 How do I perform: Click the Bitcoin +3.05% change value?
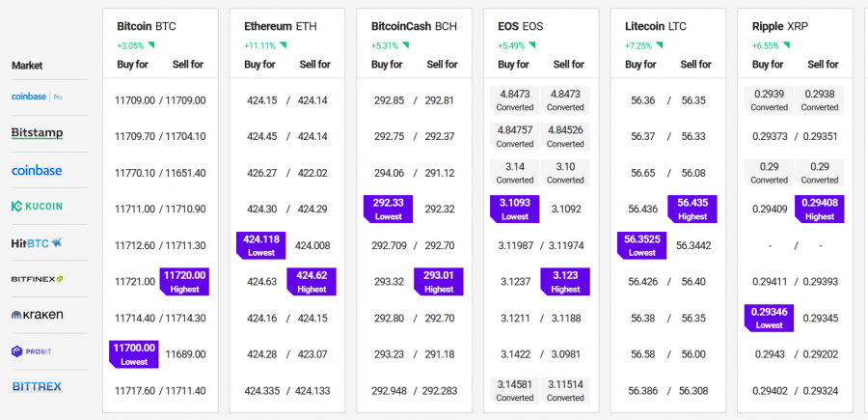click(x=130, y=46)
